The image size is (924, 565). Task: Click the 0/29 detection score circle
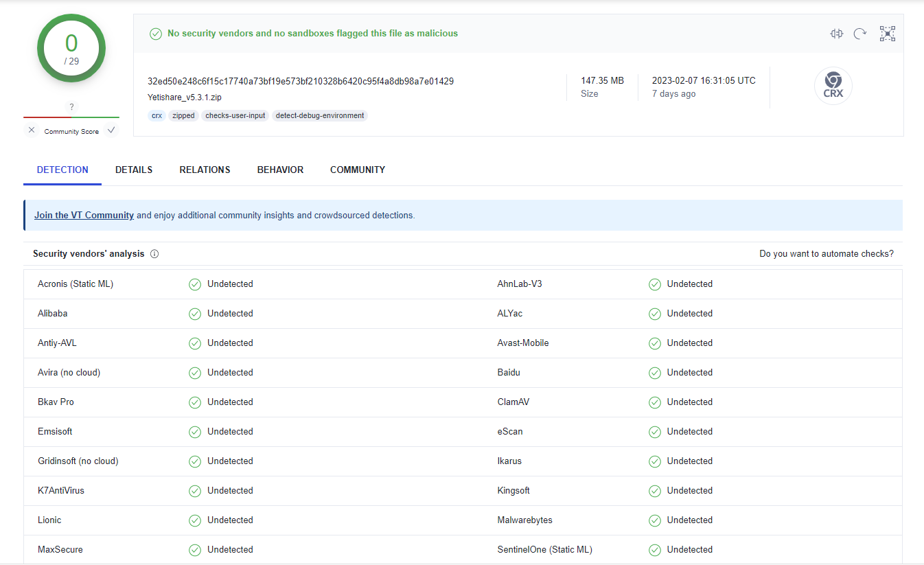71,48
